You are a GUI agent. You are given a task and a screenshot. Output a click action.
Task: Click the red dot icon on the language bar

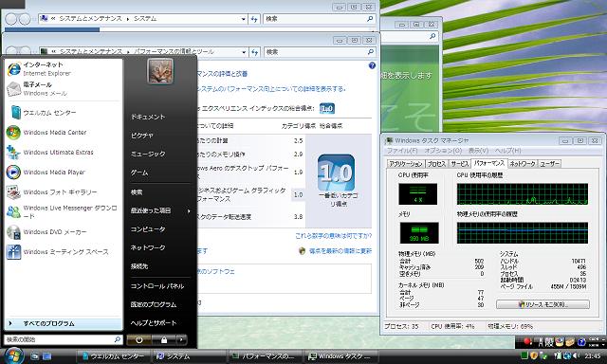(x=526, y=341)
